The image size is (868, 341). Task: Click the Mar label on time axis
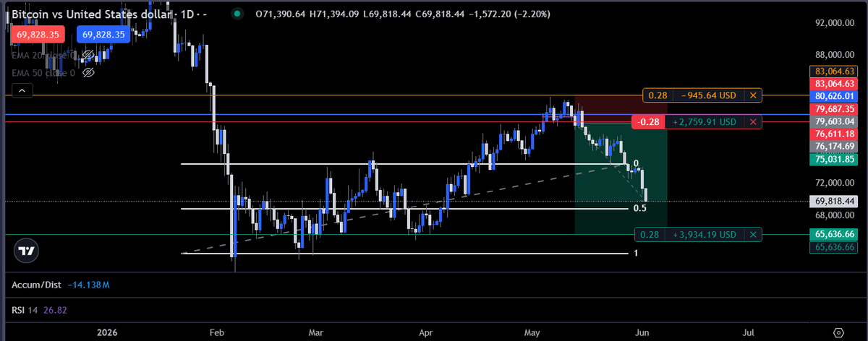tap(315, 332)
